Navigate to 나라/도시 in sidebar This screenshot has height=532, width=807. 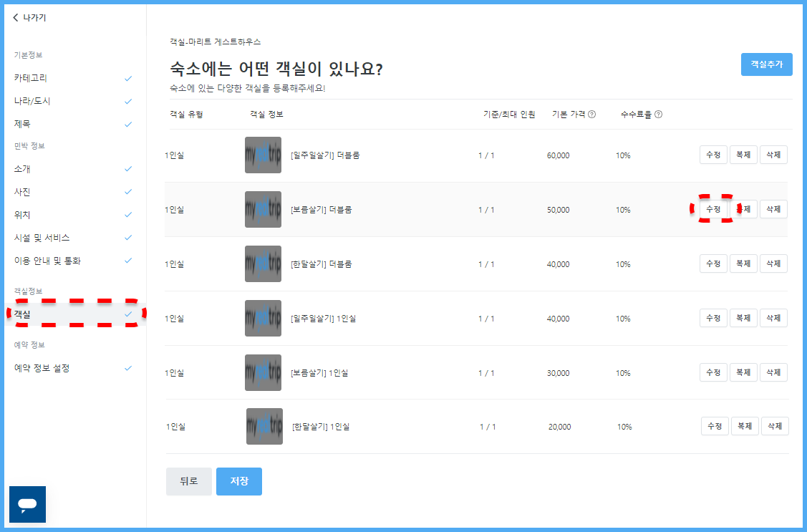(x=32, y=101)
